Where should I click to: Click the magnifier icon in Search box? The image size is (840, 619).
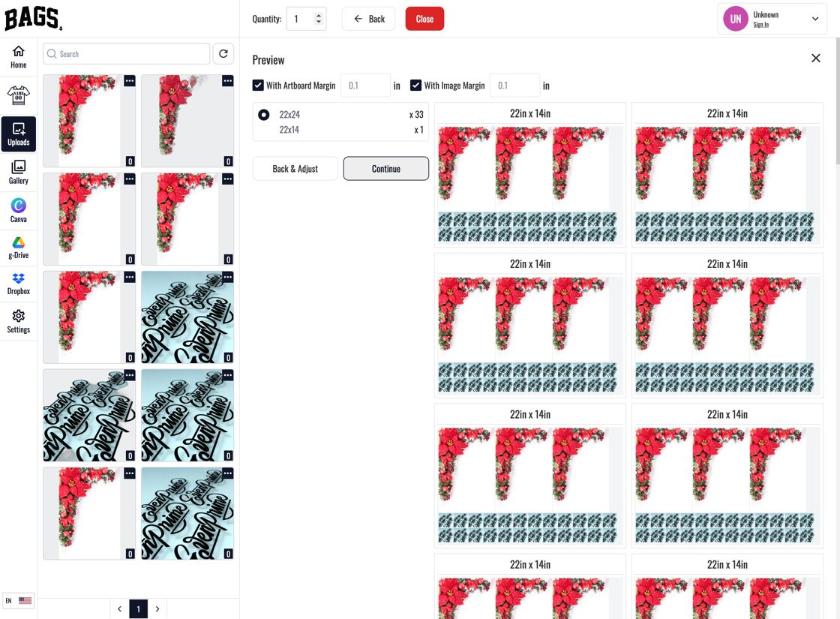point(52,53)
